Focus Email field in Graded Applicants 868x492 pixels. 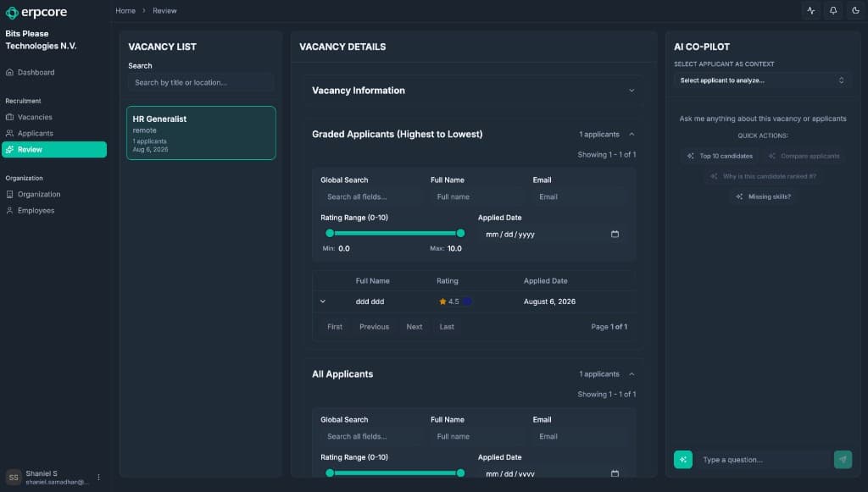click(x=580, y=196)
